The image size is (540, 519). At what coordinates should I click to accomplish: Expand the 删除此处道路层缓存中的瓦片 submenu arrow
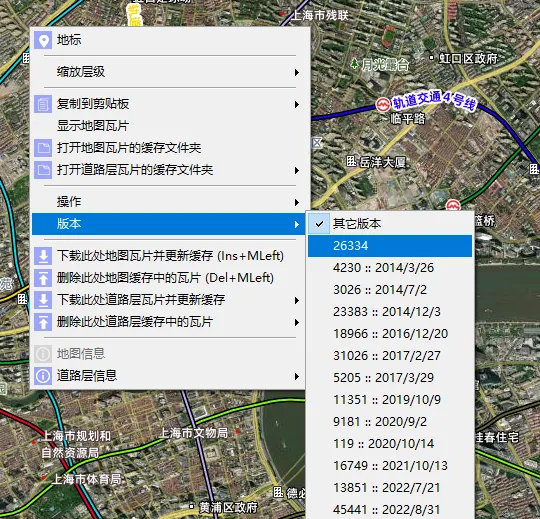297,322
